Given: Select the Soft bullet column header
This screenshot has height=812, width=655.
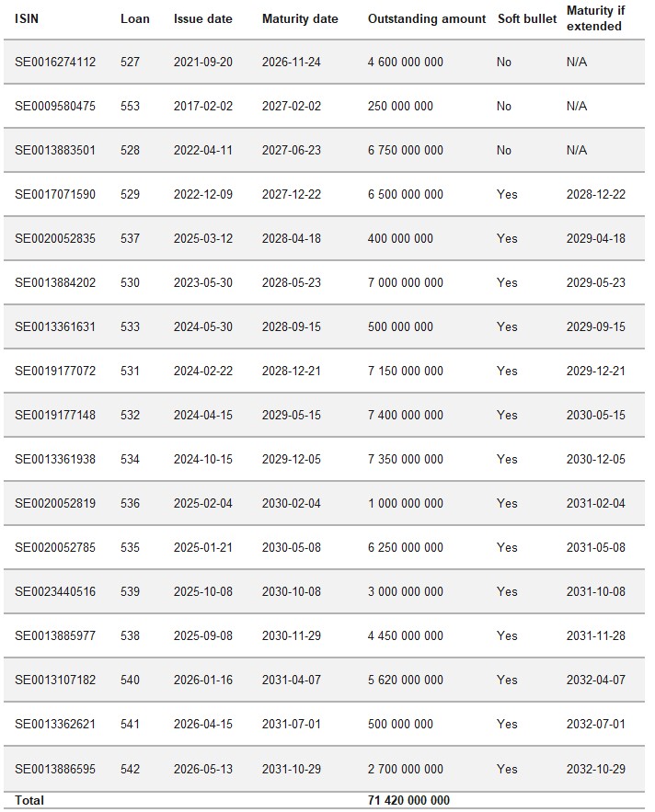Looking at the screenshot, I should (x=527, y=18).
